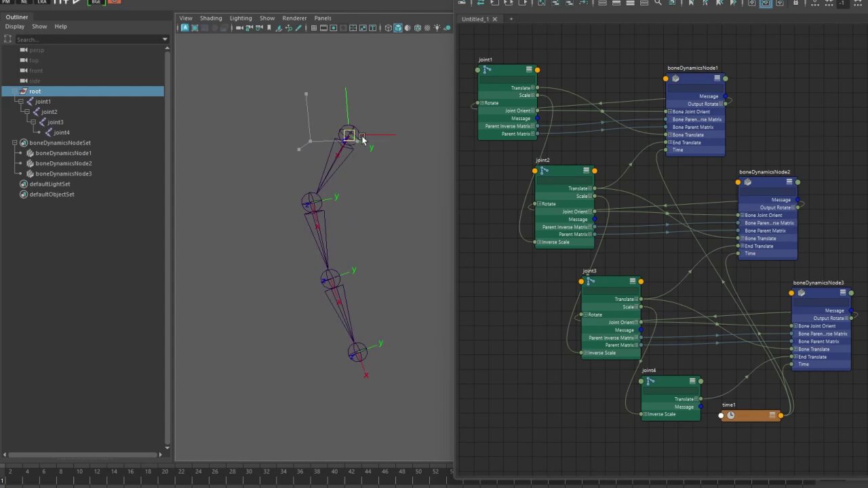Change view mode of boneDynamicsNode1 node

717,79
